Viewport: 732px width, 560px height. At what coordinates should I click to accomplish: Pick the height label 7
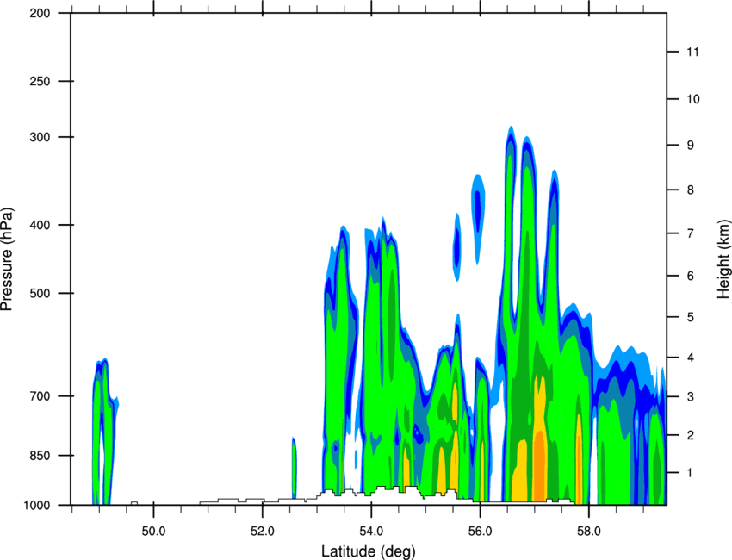click(691, 233)
